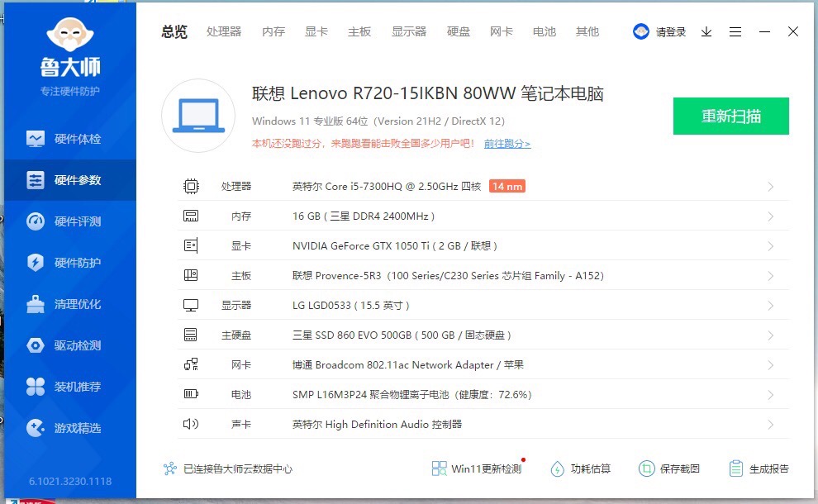Screen dimensions: 818x504
Task: Select the 三星 SSD 860 EVO 500GB text
Action: click(402, 335)
